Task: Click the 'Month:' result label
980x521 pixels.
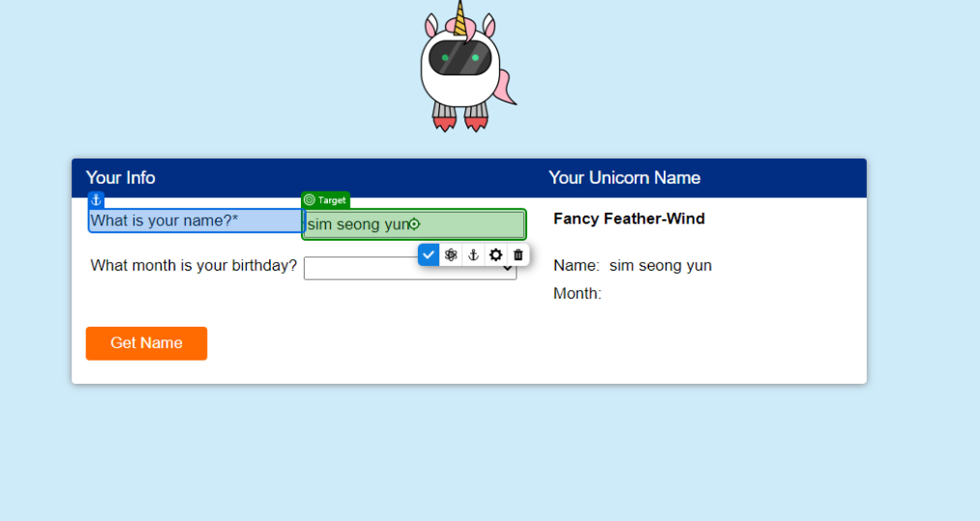Action: click(578, 294)
